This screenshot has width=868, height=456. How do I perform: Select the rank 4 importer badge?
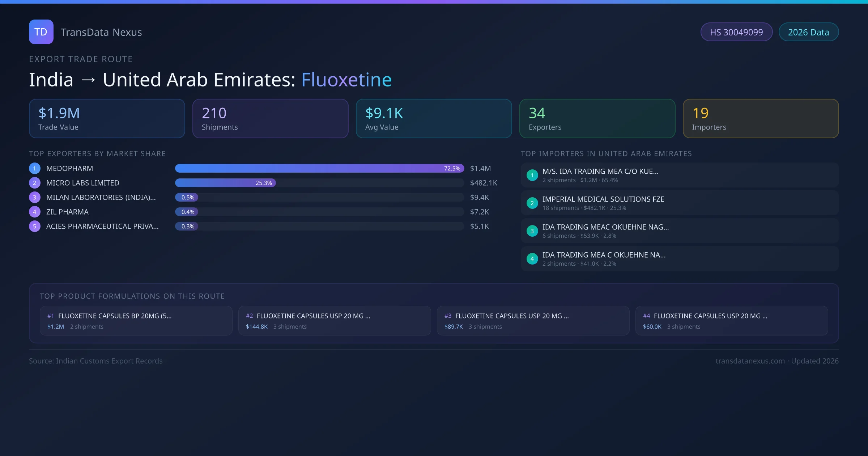pos(532,259)
